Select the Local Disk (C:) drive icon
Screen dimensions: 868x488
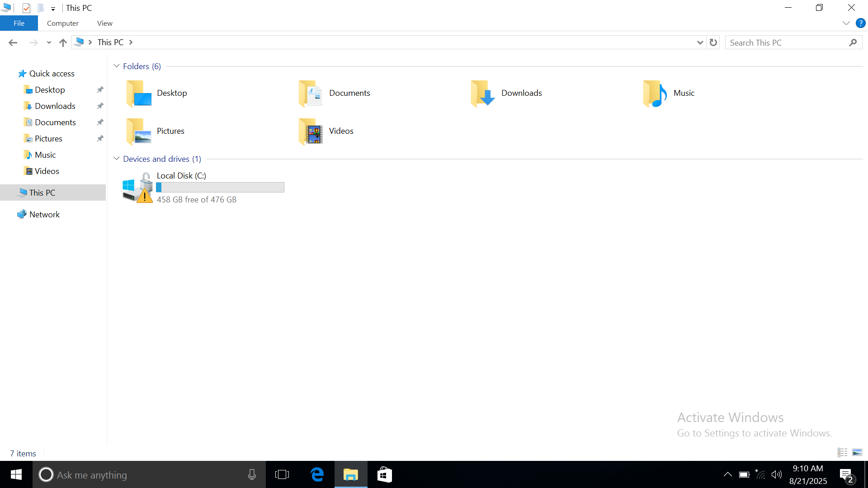click(x=137, y=188)
